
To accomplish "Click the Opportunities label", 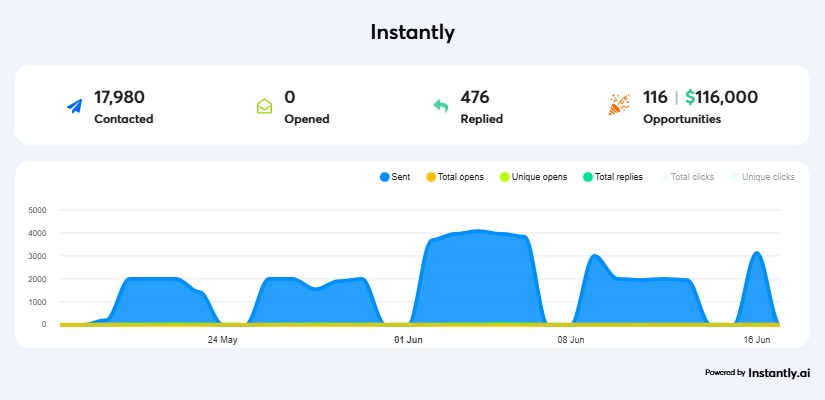I will pos(682,119).
